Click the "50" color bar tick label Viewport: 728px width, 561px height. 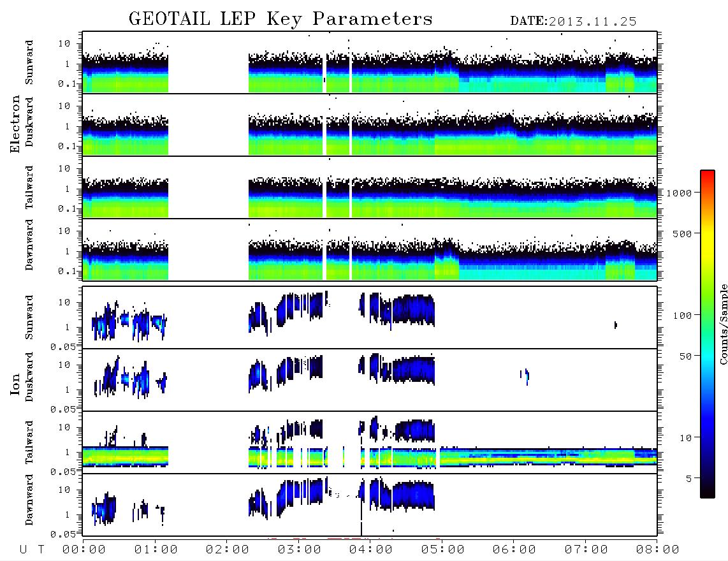685,356
